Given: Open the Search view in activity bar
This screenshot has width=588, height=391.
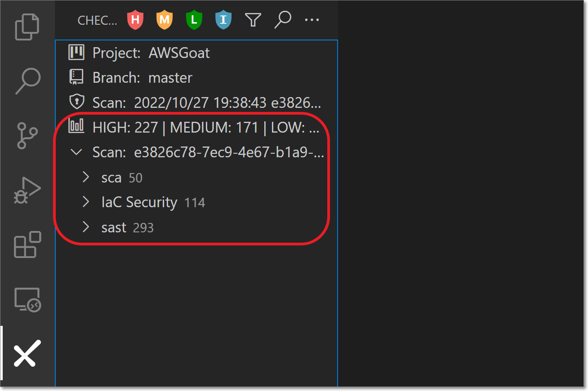Looking at the screenshot, I should click(28, 81).
